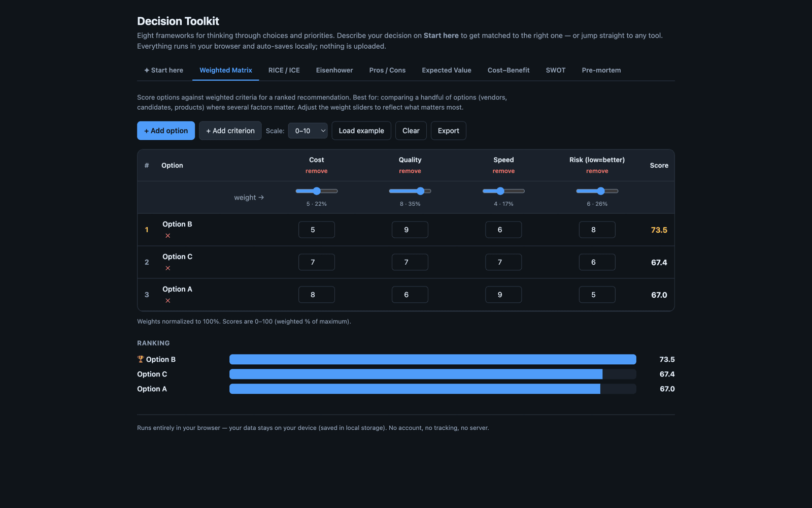Remove the Quality criterion
Screen dimensions: 812x508
410,171
